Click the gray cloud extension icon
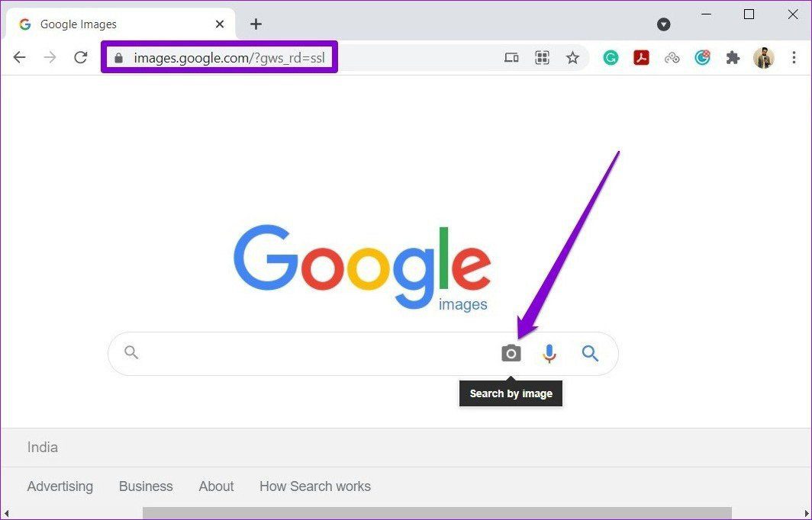 (x=672, y=58)
